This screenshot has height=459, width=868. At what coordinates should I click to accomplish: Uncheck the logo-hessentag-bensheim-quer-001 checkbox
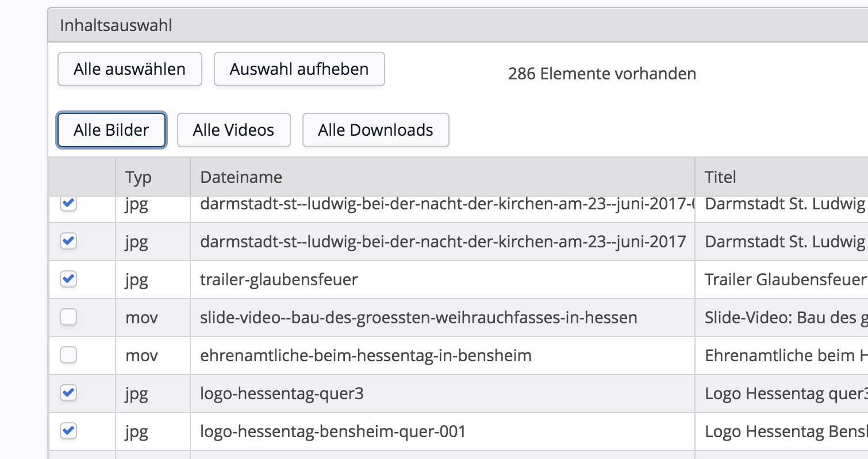[68, 431]
